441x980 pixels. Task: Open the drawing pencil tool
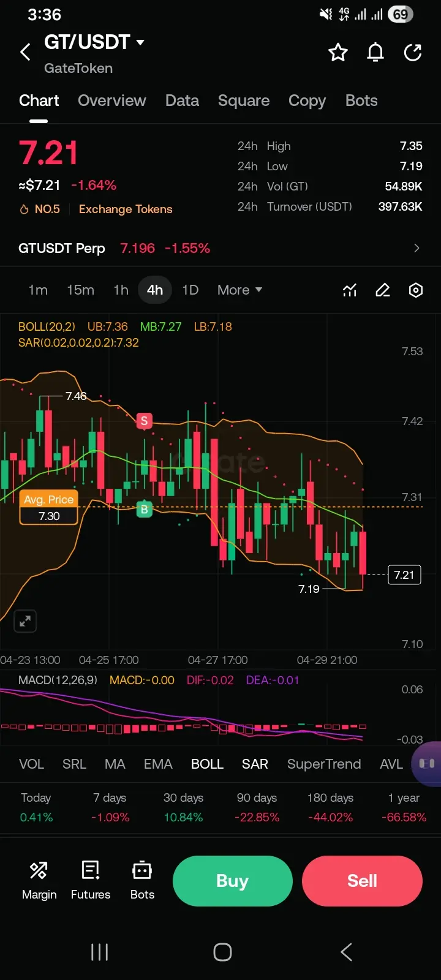pos(383,290)
